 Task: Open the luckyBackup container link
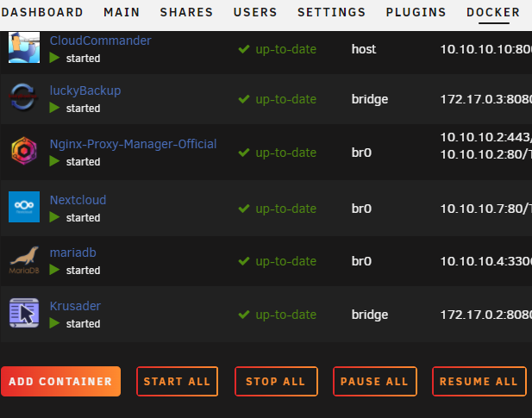85,90
